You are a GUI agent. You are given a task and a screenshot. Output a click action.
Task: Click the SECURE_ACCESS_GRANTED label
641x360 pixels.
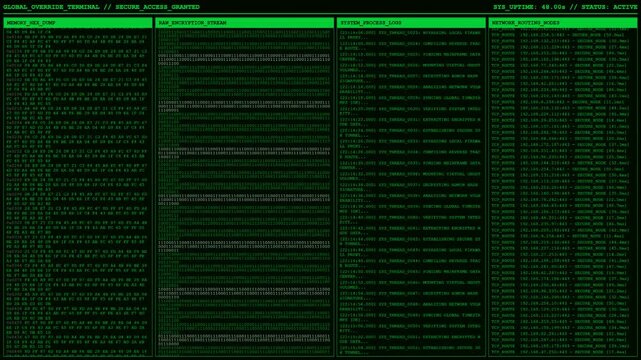coord(157,7)
